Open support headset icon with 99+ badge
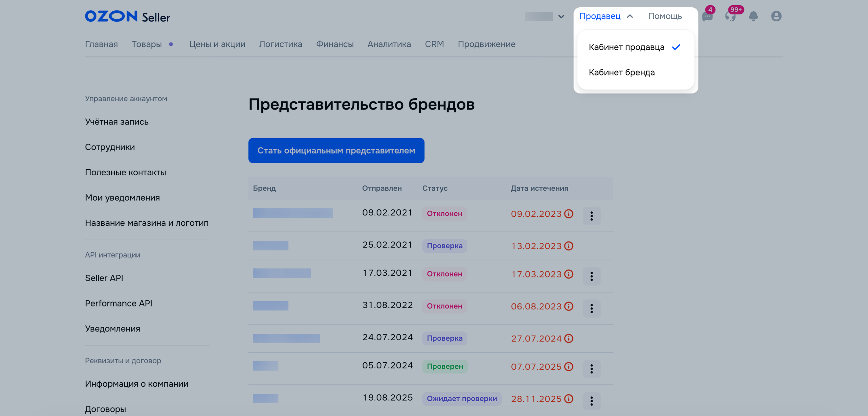The height and width of the screenshot is (416, 868). (x=730, y=16)
